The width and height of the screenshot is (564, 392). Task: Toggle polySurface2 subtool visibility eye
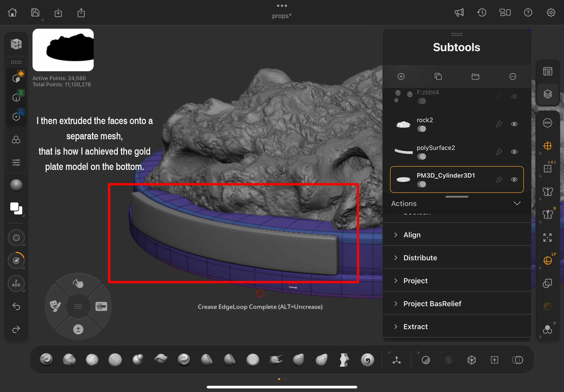514,152
